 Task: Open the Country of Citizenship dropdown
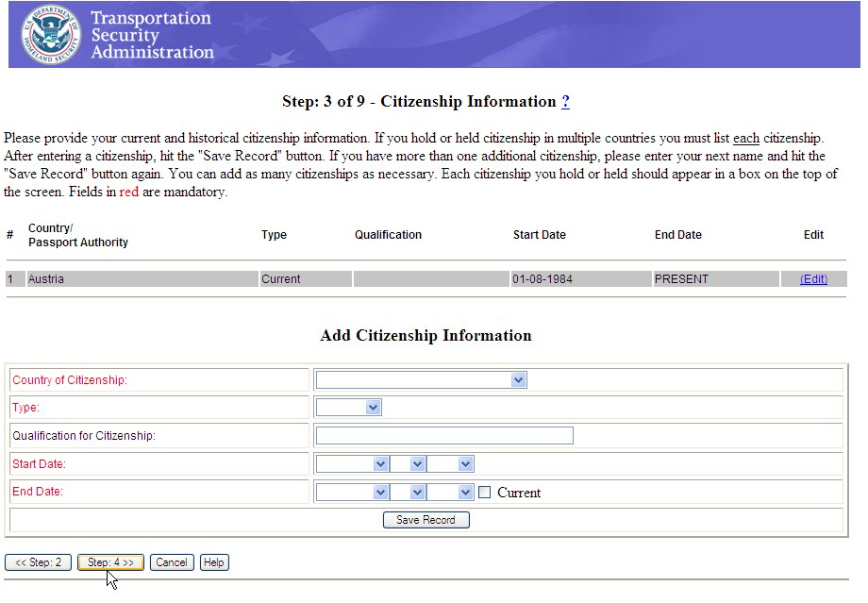pyautogui.click(x=421, y=379)
